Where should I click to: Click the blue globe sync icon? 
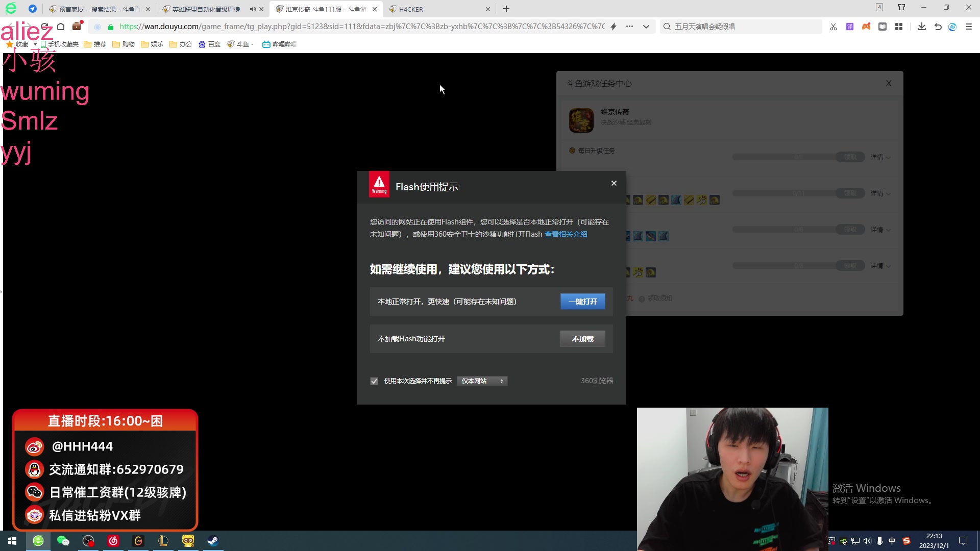coord(952,27)
